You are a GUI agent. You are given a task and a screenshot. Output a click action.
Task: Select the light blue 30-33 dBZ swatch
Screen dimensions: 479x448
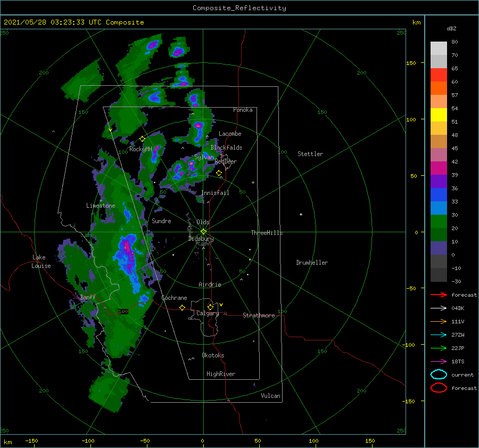pyautogui.click(x=439, y=208)
